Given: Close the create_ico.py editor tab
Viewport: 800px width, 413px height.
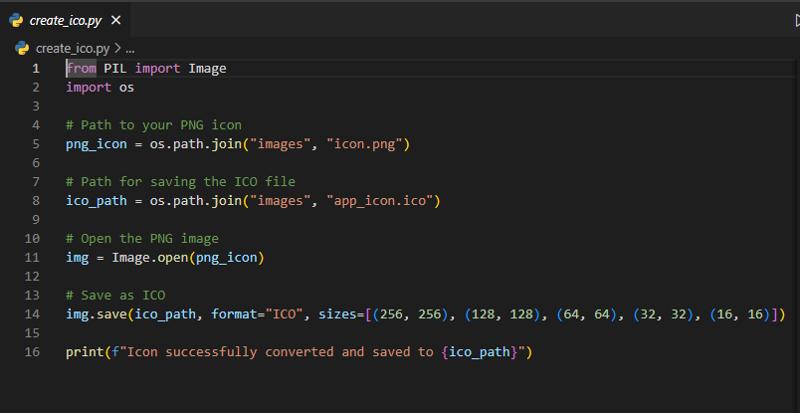Looking at the screenshot, I should (116, 20).
